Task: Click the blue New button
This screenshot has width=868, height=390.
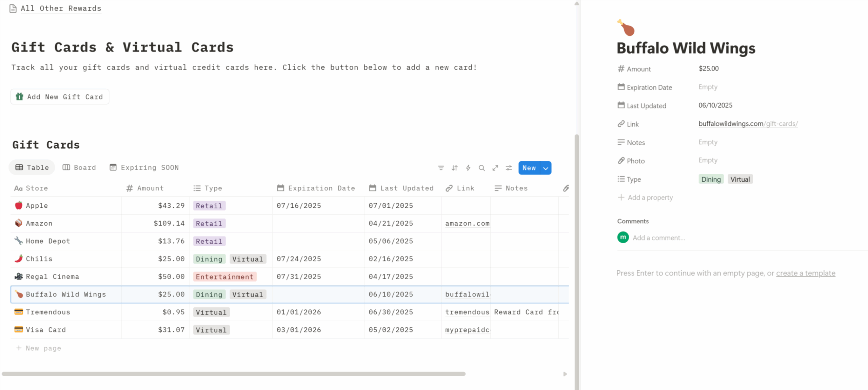Action: click(529, 168)
